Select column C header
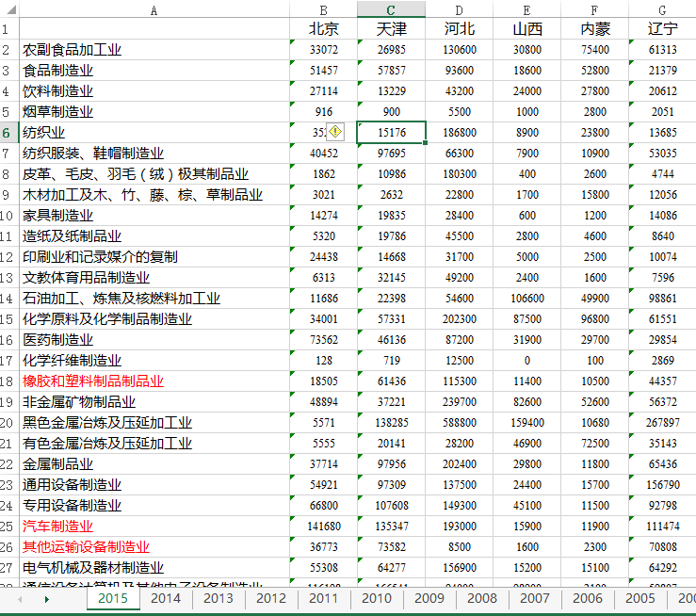Image resolution: width=696 pixels, height=616 pixels. (x=391, y=9)
